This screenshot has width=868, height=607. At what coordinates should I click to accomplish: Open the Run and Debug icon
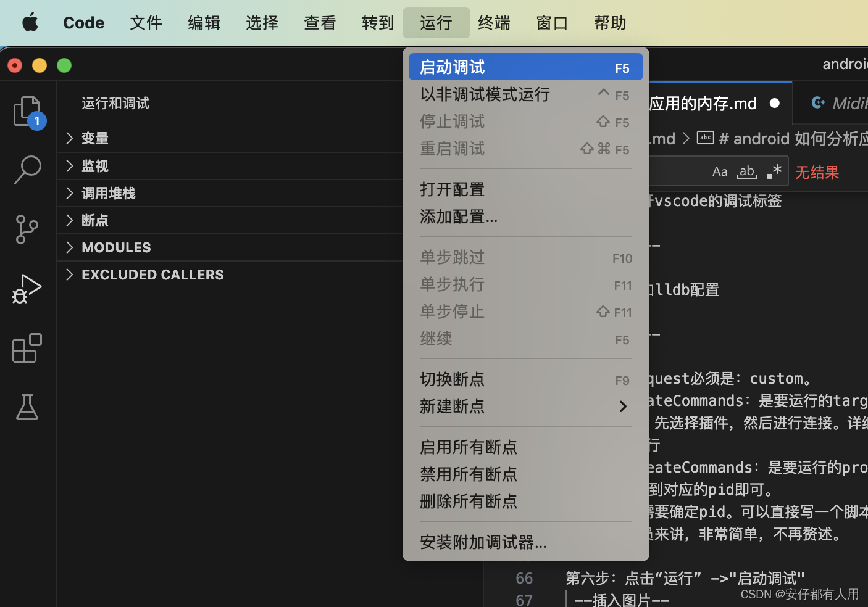click(27, 289)
